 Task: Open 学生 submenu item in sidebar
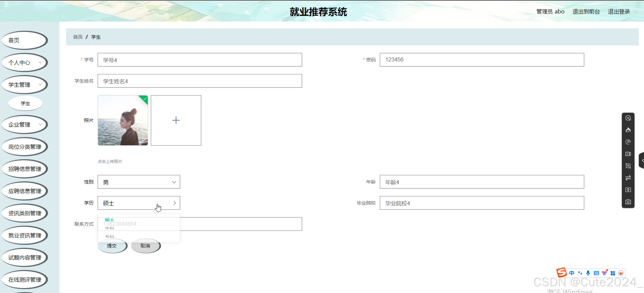[x=25, y=104]
